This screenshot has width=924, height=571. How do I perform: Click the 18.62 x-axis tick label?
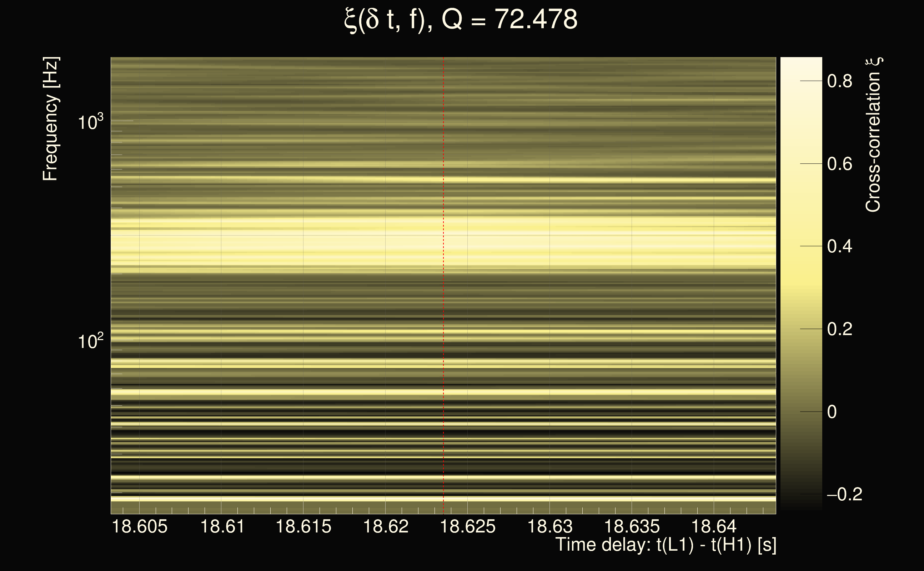pos(386,526)
